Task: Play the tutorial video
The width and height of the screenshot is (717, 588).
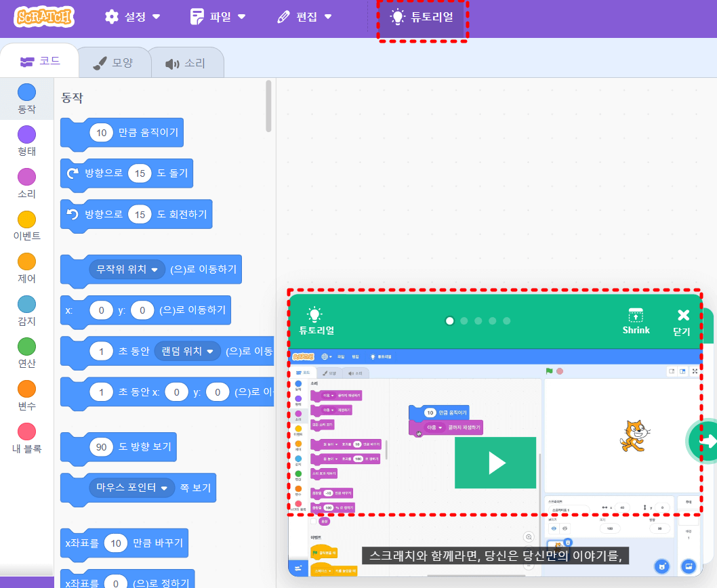Action: [x=495, y=463]
